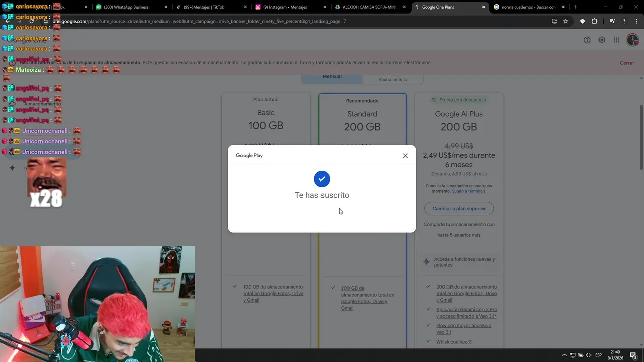Bookmark this page with the star icon
644x362 pixels.
pyautogui.click(x=566, y=21)
